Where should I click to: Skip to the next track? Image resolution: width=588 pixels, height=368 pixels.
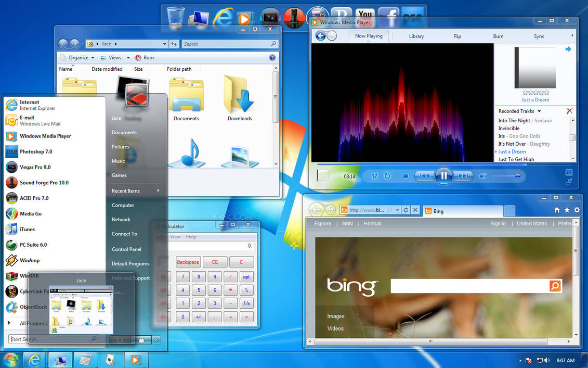point(464,176)
